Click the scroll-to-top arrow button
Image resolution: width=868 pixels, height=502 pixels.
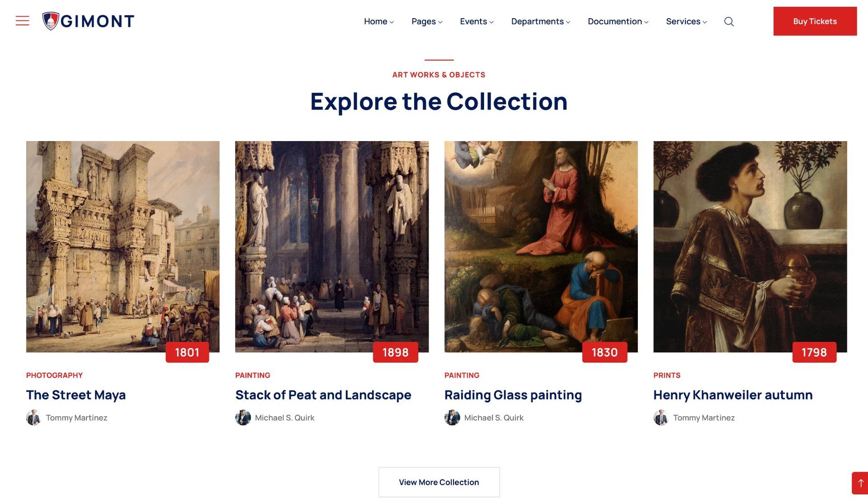pos(860,483)
